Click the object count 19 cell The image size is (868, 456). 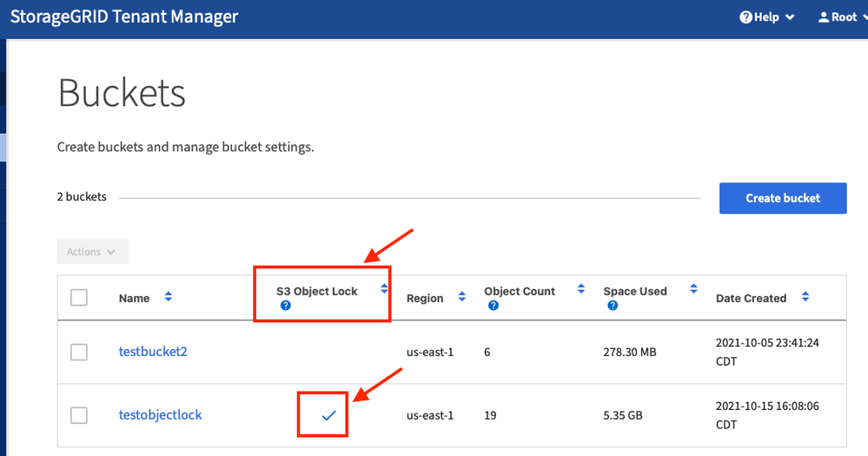(x=490, y=415)
